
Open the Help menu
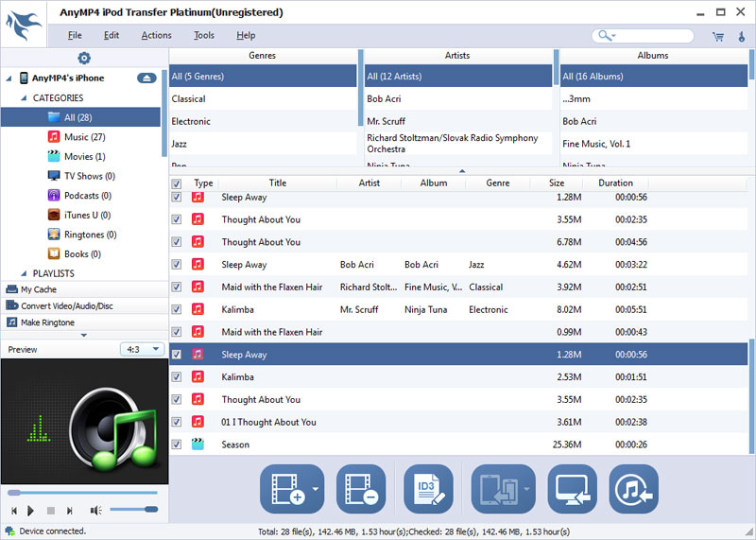click(x=246, y=35)
